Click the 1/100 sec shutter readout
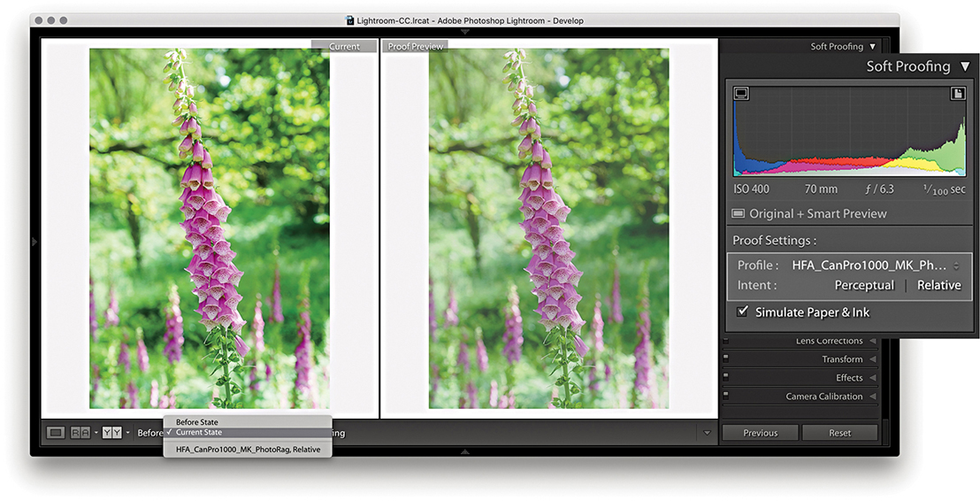The image size is (980, 501). point(945,189)
